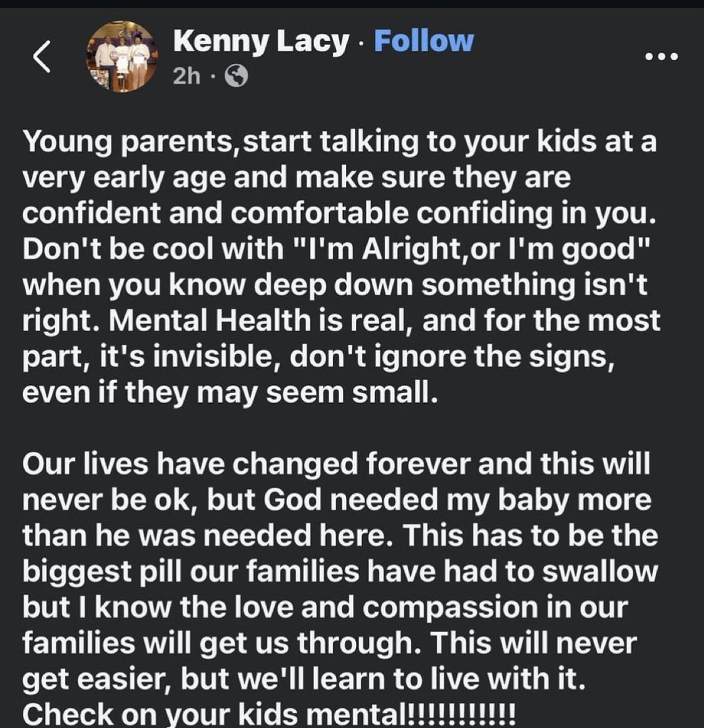Show more actions with the ellipsis icon

(661, 57)
